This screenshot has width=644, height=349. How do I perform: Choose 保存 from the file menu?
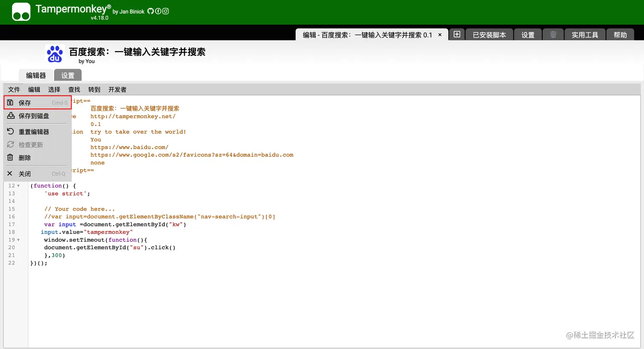point(37,103)
